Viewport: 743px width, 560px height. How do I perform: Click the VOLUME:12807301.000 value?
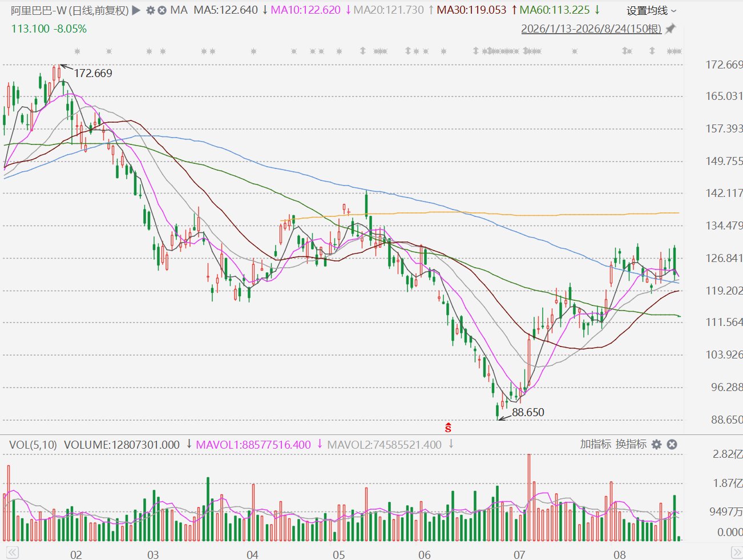tap(122, 444)
